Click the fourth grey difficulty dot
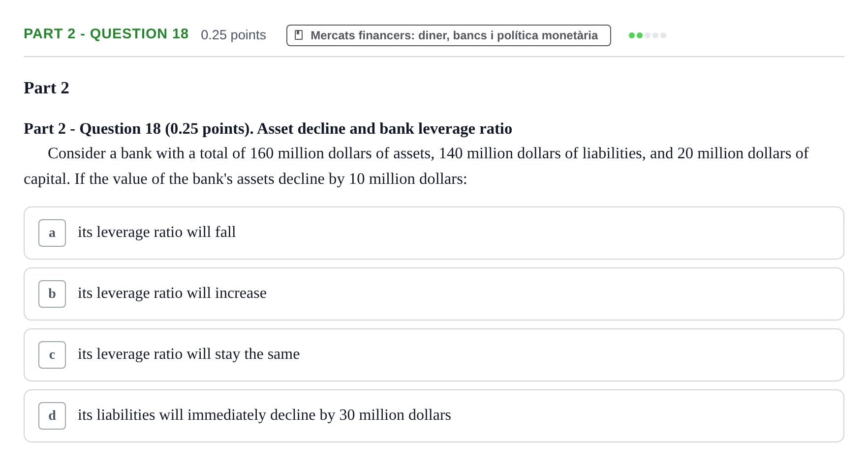The height and width of the screenshot is (466, 868). (x=655, y=35)
